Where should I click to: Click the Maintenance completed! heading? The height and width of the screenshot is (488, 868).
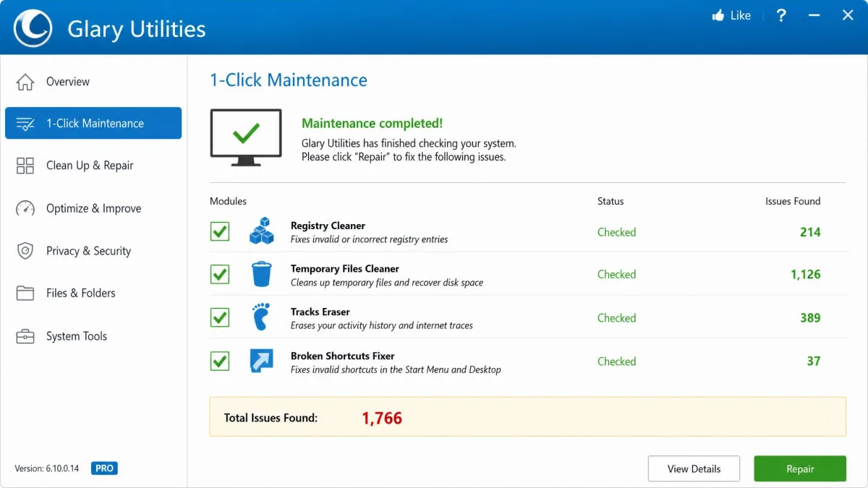[x=373, y=124]
